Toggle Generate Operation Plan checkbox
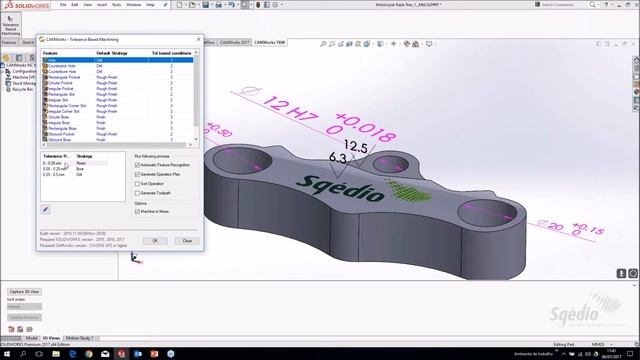 [x=137, y=174]
